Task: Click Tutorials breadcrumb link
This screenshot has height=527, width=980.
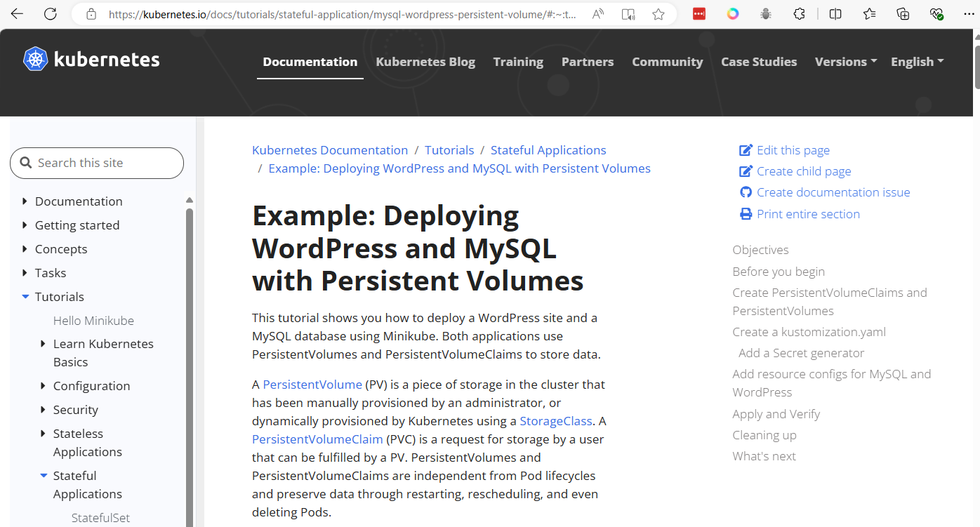Action: click(x=449, y=150)
